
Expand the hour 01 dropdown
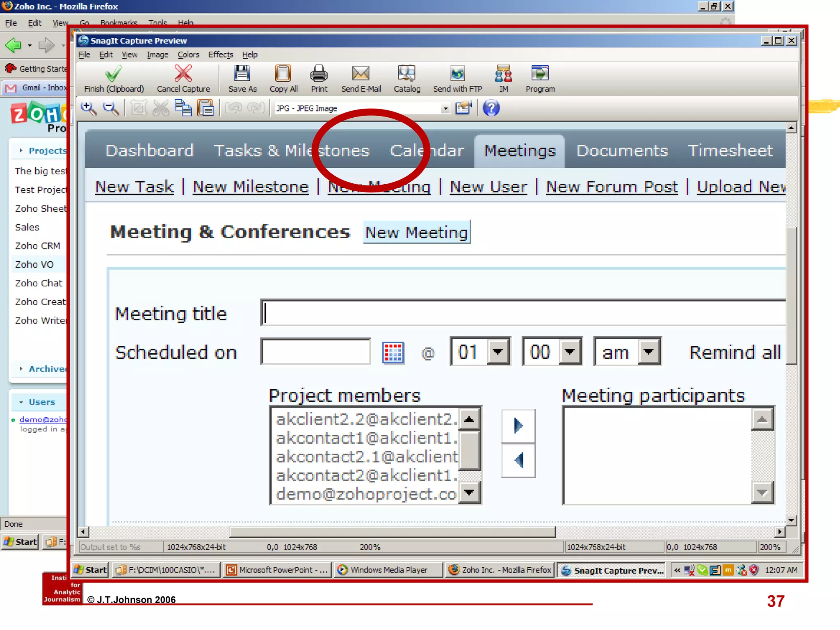coord(498,352)
